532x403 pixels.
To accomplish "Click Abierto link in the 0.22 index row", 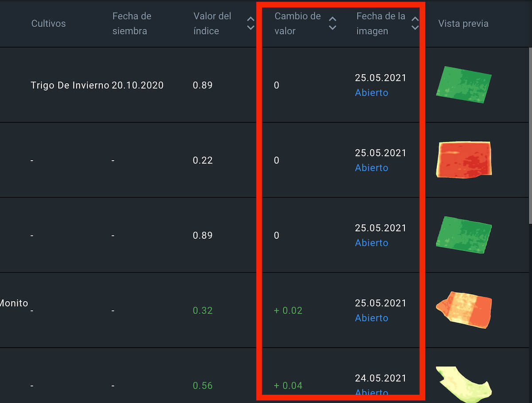I will coord(372,168).
